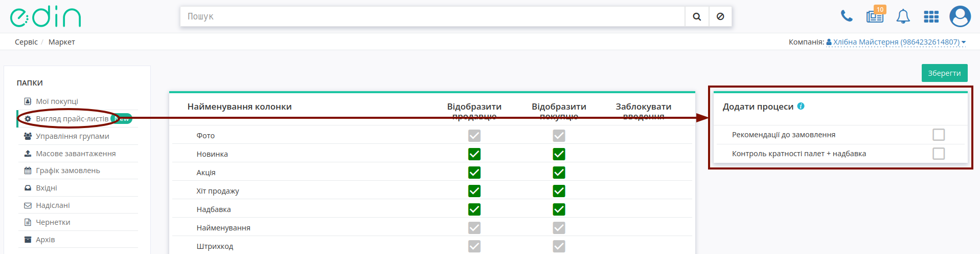Toggle buyer display checkbox for Хіт продажу
This screenshot has width=980, height=254.
(x=559, y=191)
